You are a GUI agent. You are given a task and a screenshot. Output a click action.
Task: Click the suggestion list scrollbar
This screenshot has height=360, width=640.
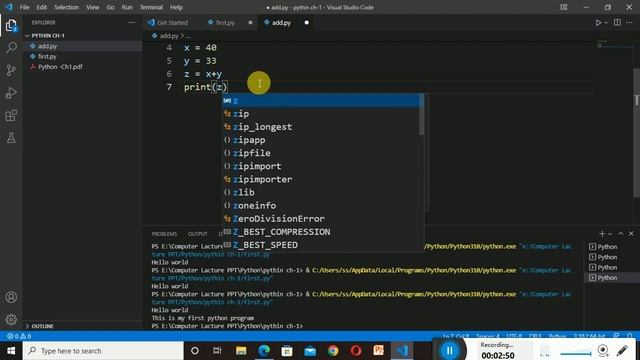422,114
